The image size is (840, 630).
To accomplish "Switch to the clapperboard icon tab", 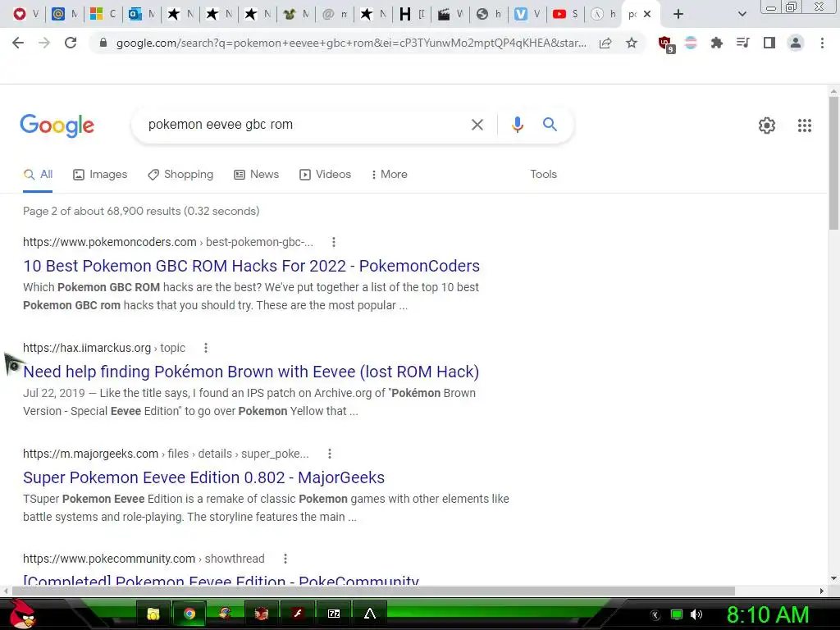I will [449, 14].
